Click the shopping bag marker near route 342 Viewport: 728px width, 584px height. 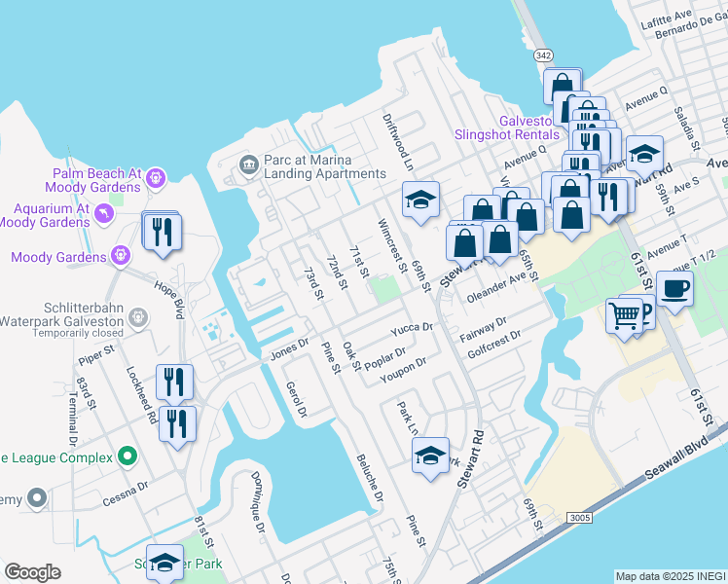click(x=563, y=87)
